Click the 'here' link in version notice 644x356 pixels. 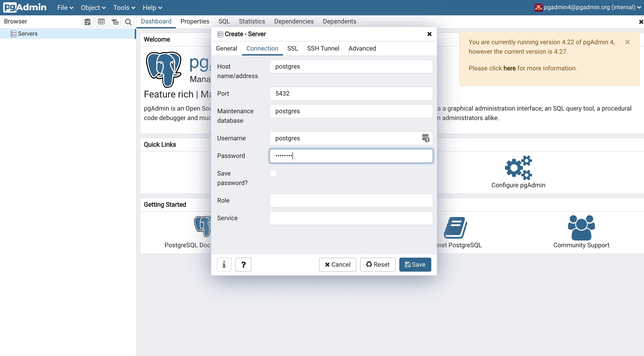[x=509, y=68]
